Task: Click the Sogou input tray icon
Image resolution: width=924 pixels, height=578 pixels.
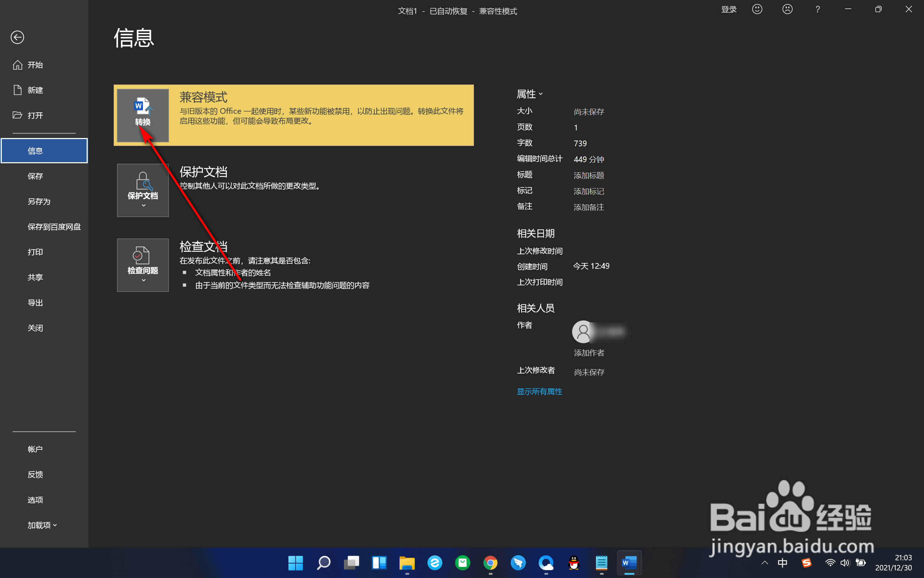Action: coord(806,563)
